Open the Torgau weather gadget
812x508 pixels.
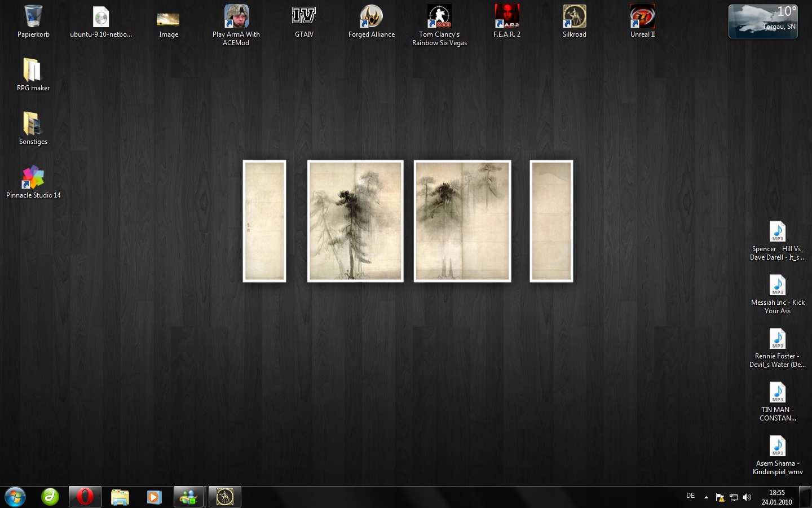pyautogui.click(x=763, y=21)
